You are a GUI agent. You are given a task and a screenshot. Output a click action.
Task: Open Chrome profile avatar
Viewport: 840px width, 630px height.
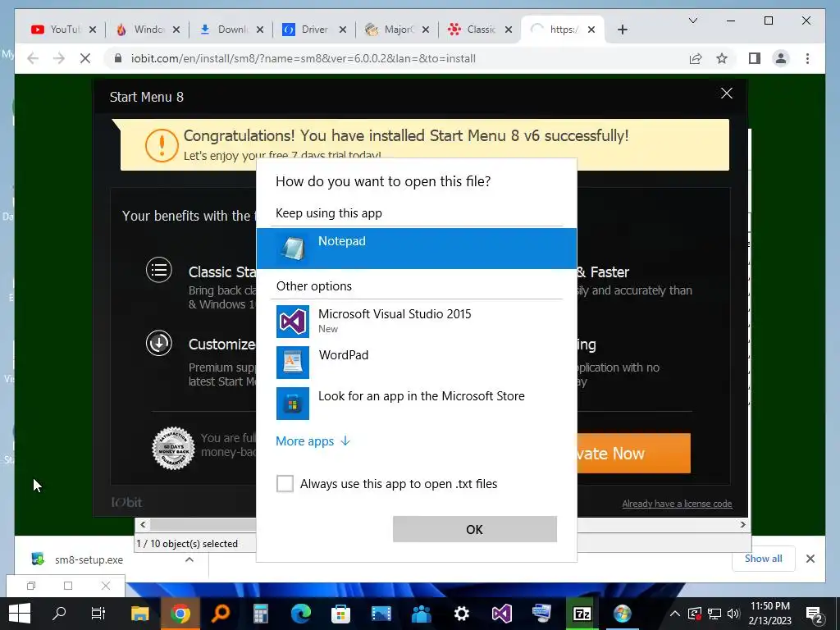(x=781, y=58)
